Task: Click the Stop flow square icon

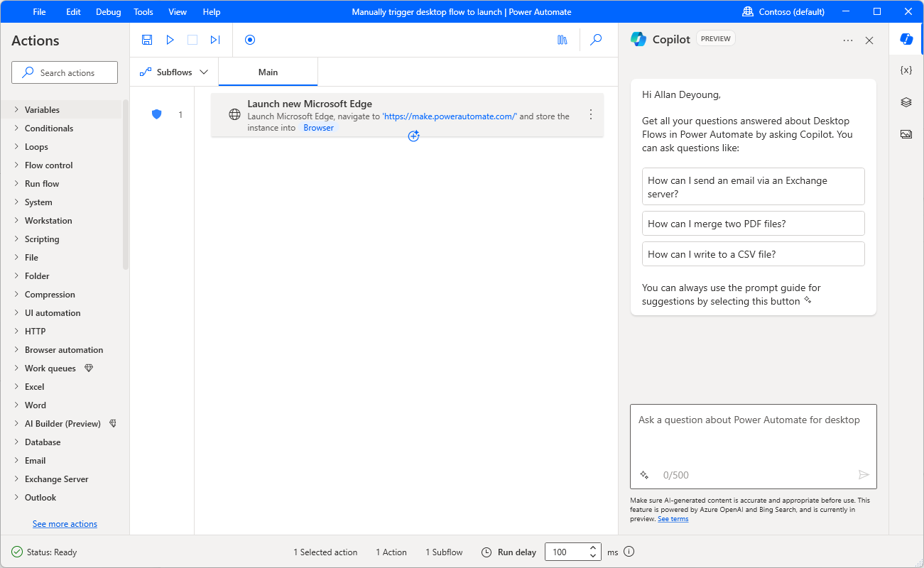Action: (192, 40)
